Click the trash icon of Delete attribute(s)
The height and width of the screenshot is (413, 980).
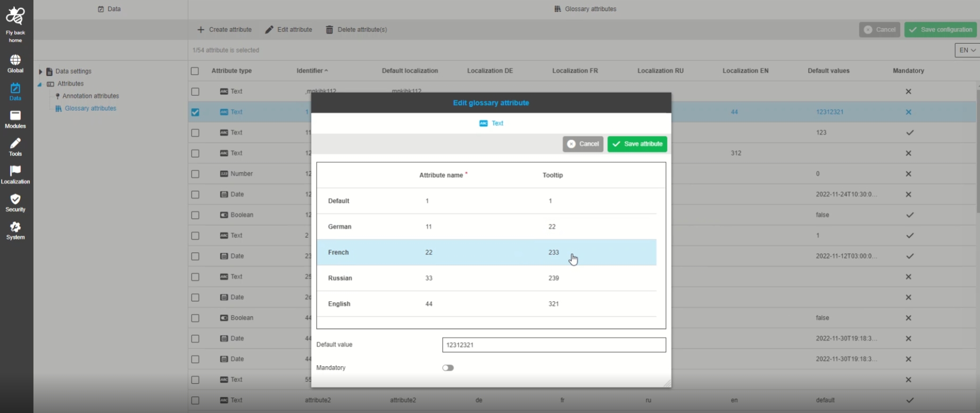[x=329, y=30]
